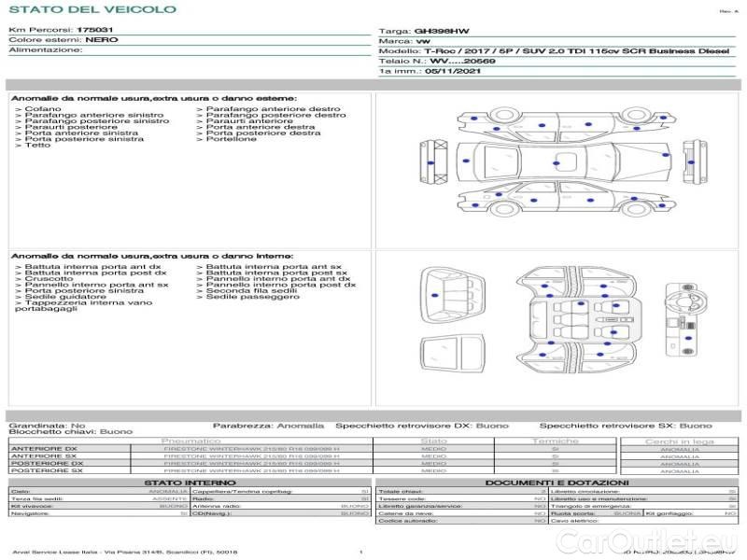Click the STATO DEL VEICOLO title

click(x=92, y=9)
